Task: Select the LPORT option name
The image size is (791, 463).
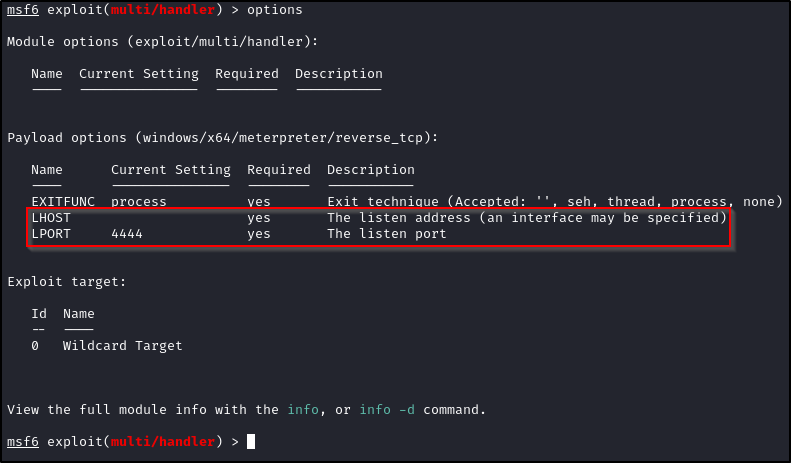Action: 51,234
